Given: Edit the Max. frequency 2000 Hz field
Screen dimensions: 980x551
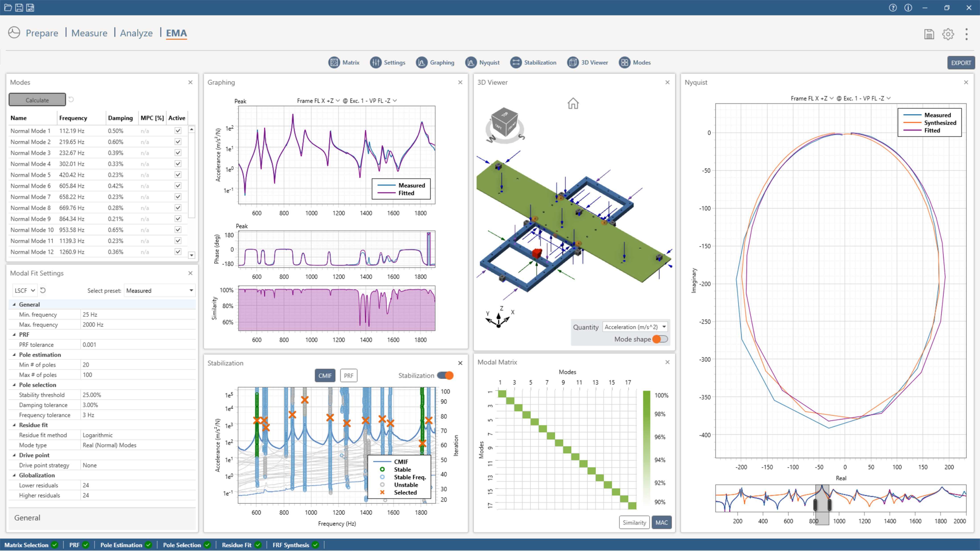Looking at the screenshot, I should pyautogui.click(x=138, y=325).
